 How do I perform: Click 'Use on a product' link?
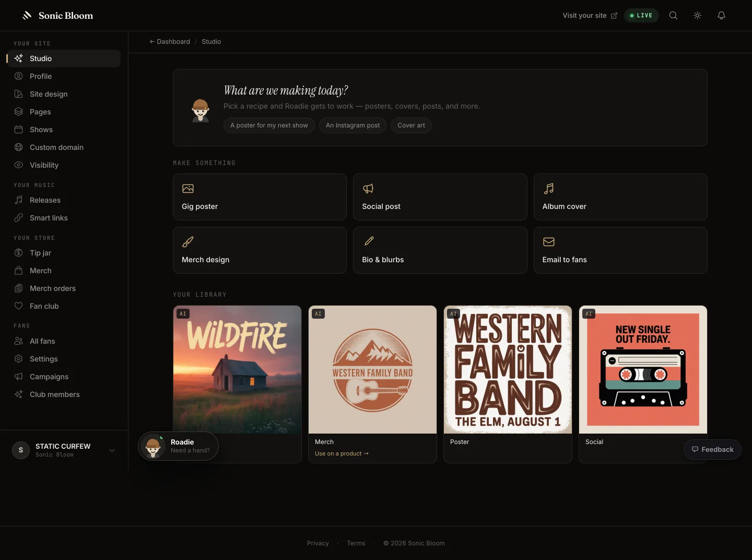pyautogui.click(x=342, y=453)
